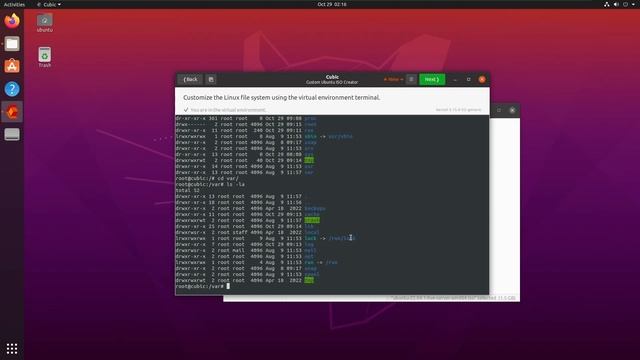Click the disk drive icon in the dock

point(12,134)
